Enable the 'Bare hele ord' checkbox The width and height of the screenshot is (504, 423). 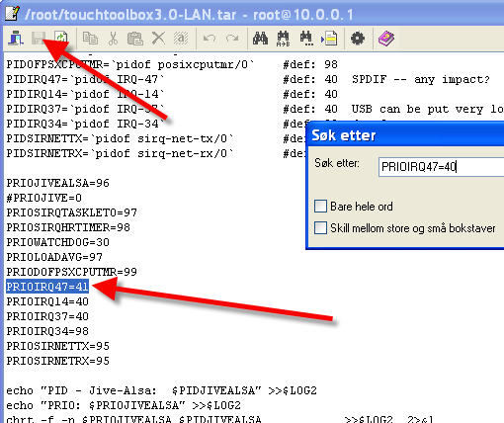point(320,207)
